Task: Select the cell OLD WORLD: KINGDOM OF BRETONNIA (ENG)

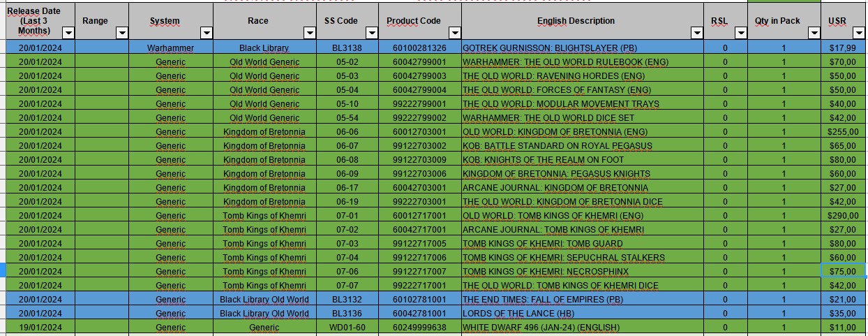Action: (x=583, y=131)
